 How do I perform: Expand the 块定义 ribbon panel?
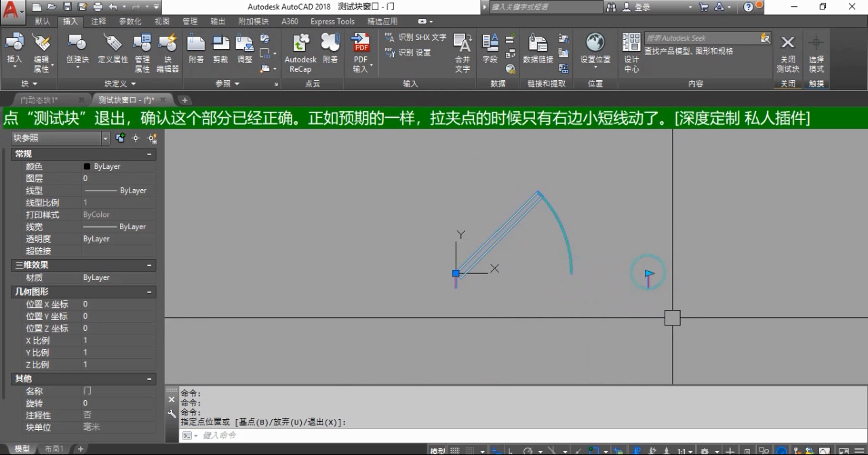point(120,83)
